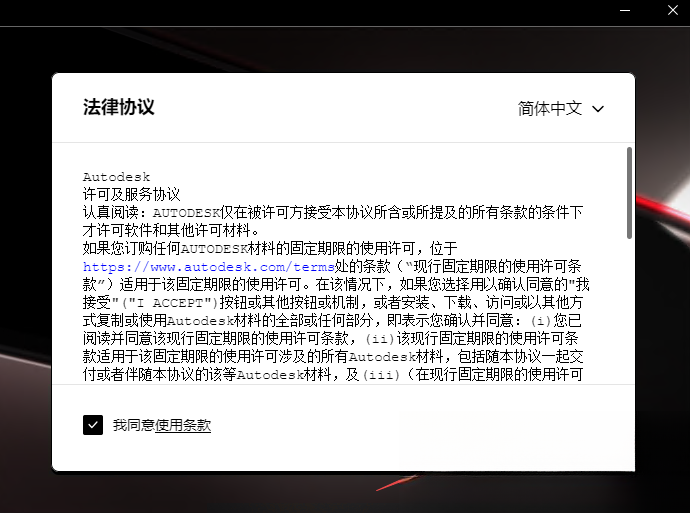Click the license agreement scrollbar thumb
Image resolution: width=690 pixels, height=513 pixels.
(x=629, y=193)
